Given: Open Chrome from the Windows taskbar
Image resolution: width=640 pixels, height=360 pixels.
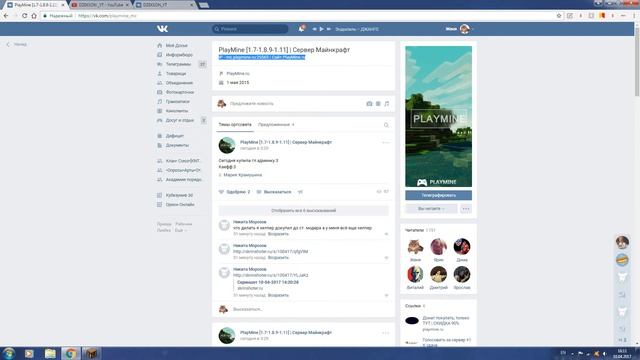Looking at the screenshot, I should tap(71, 353).
